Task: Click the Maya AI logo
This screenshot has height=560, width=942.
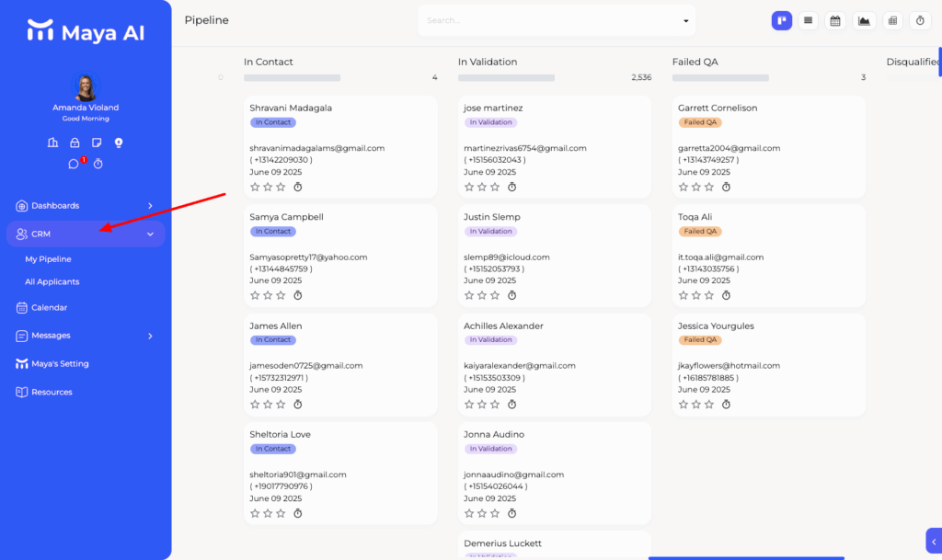Action: pyautogui.click(x=86, y=31)
